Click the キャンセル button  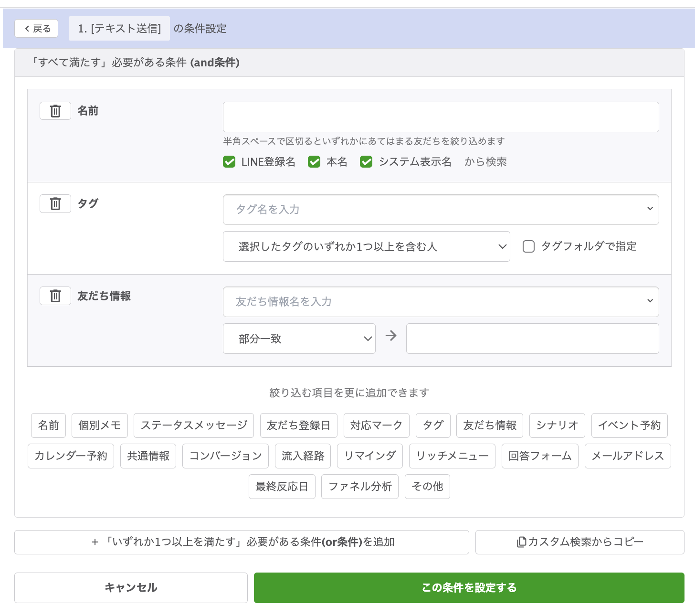click(131, 587)
